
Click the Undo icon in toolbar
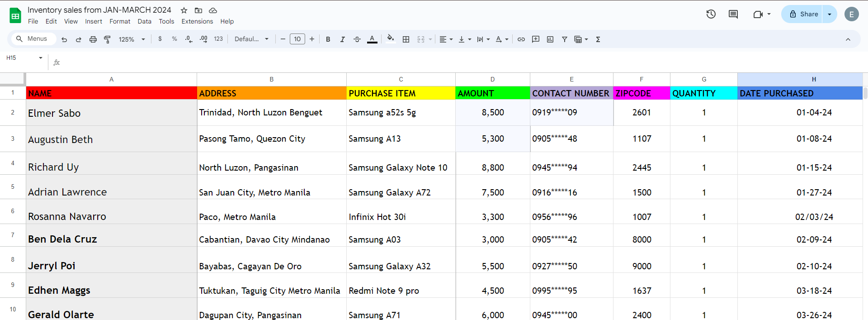64,39
